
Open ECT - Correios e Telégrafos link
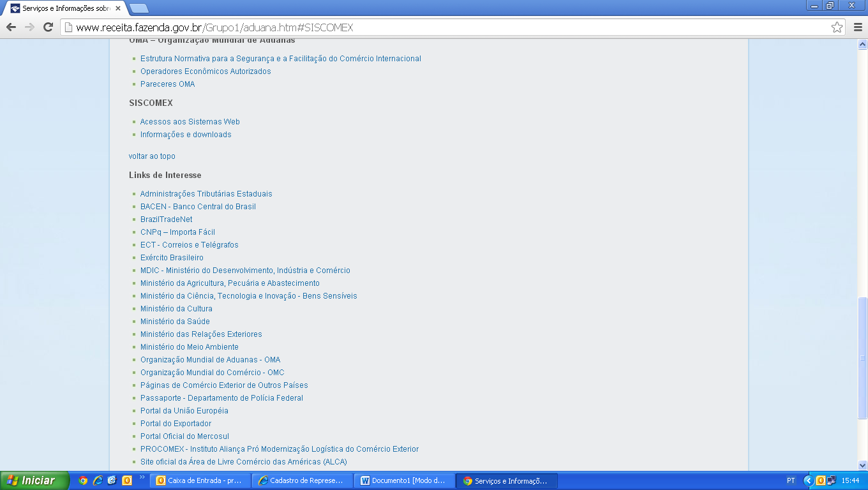coord(190,244)
